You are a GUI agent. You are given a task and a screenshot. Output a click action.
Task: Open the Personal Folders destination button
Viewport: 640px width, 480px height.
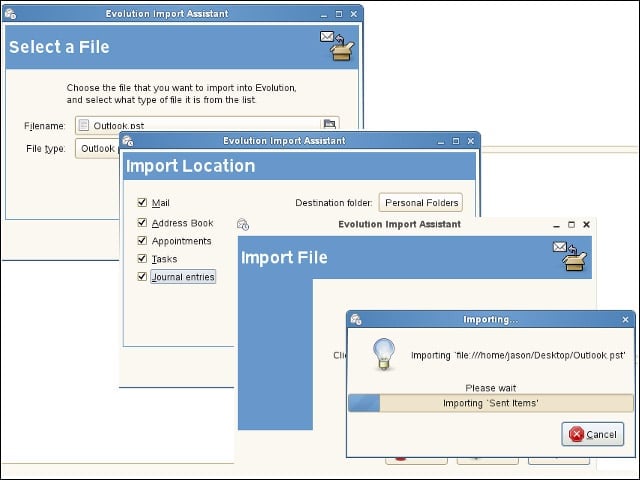(x=421, y=202)
